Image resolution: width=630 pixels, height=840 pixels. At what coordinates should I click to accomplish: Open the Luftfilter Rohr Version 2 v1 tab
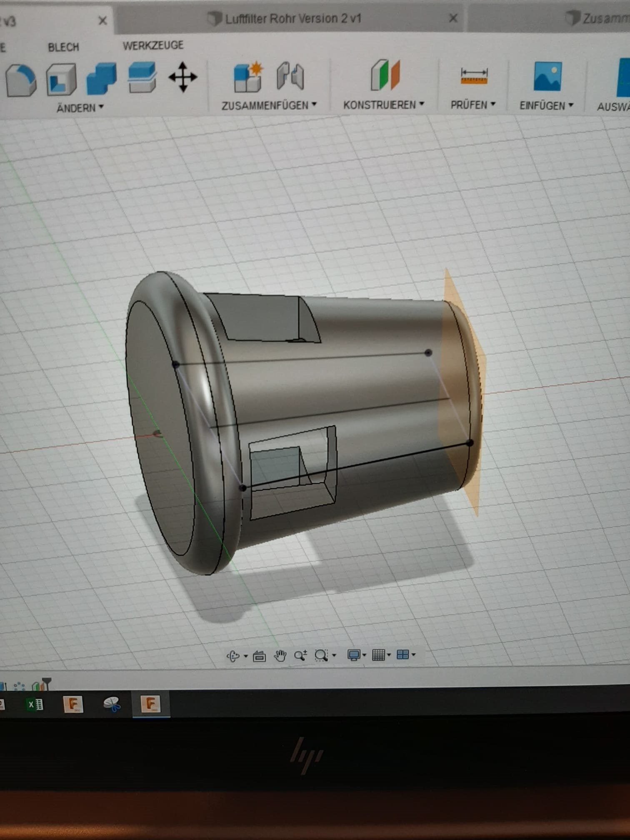292,19
